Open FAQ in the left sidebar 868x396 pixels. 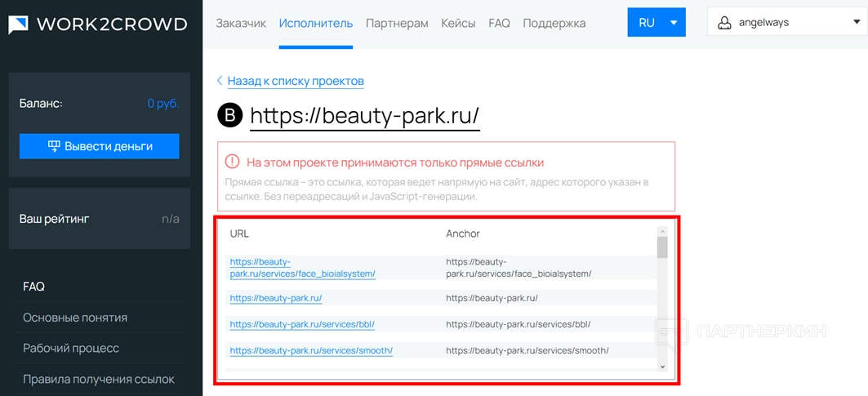click(x=33, y=287)
